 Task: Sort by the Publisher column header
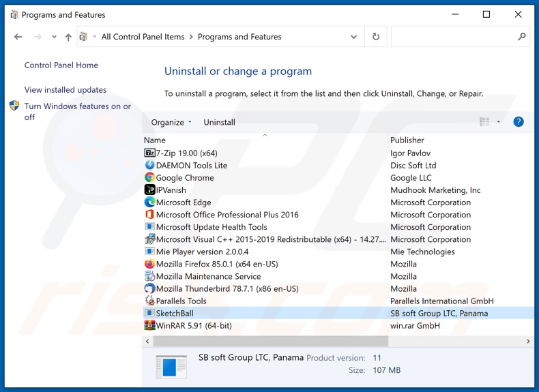click(x=407, y=140)
